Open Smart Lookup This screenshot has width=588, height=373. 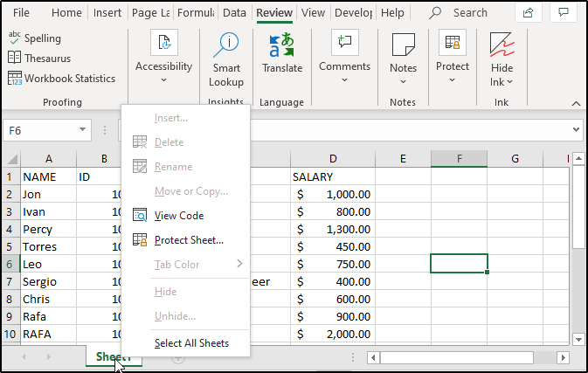pos(226,60)
